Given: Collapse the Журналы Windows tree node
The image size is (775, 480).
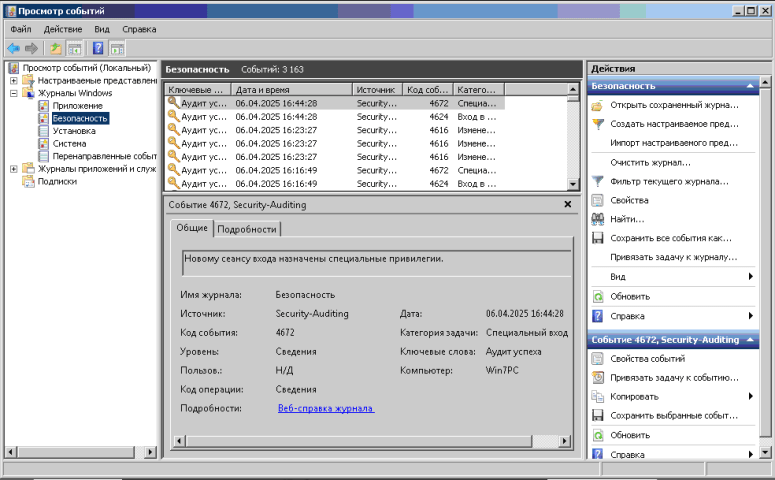Looking at the screenshot, I should point(14,93).
